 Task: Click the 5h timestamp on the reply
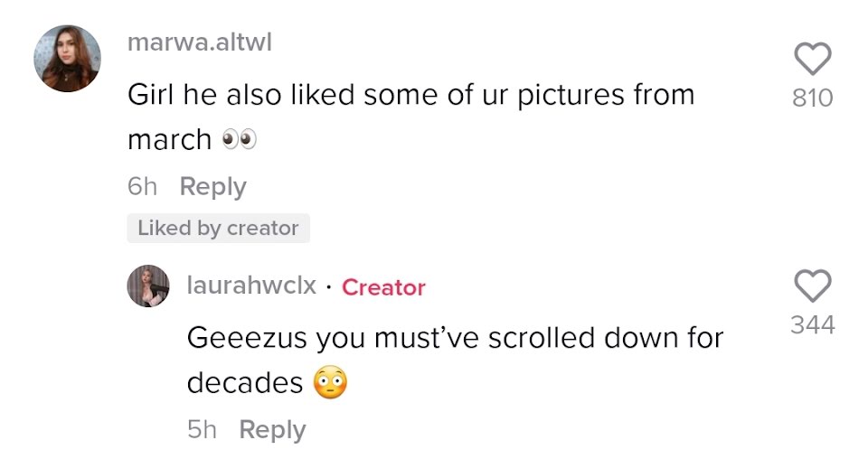[x=202, y=430]
